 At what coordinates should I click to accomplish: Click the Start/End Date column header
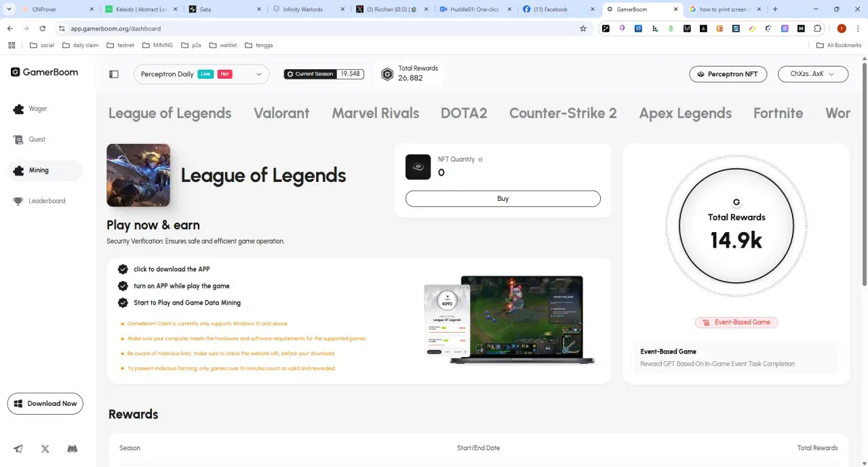478,448
